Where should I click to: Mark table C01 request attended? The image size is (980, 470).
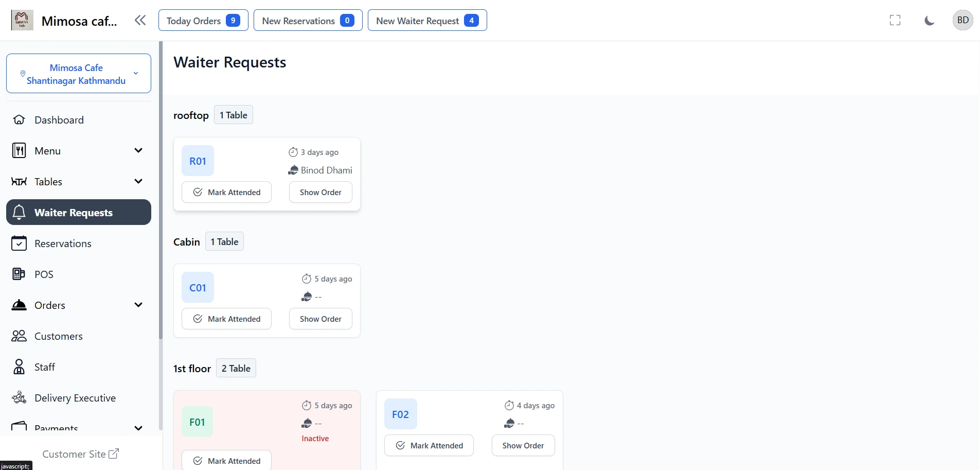click(226, 319)
